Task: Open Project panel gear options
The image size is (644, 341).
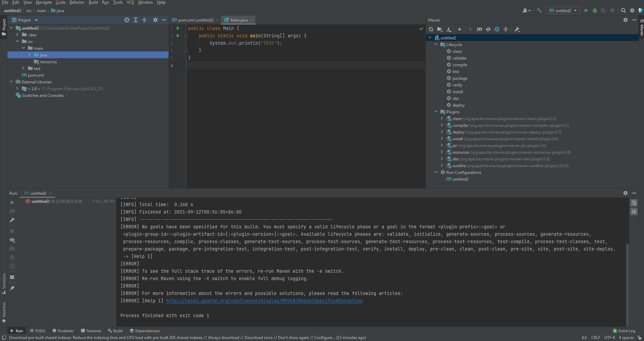Action: click(x=155, y=20)
